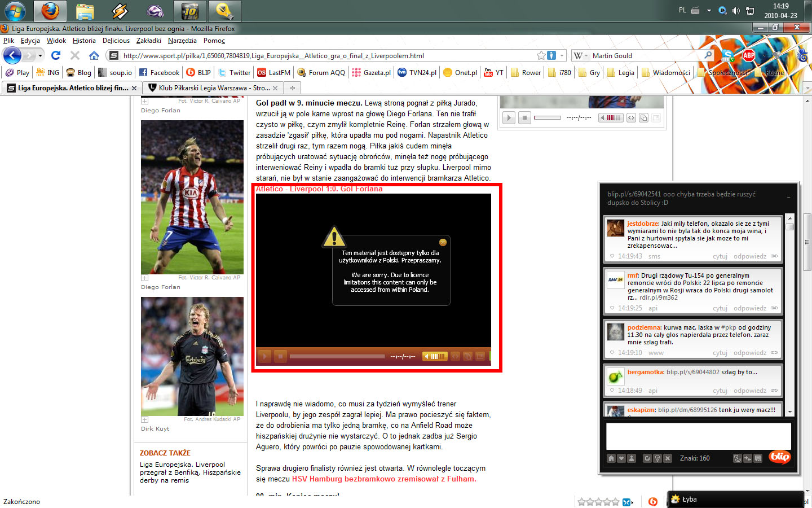Toggle favorite heart on rmf's post
The height and width of the screenshot is (508, 812).
click(612, 308)
